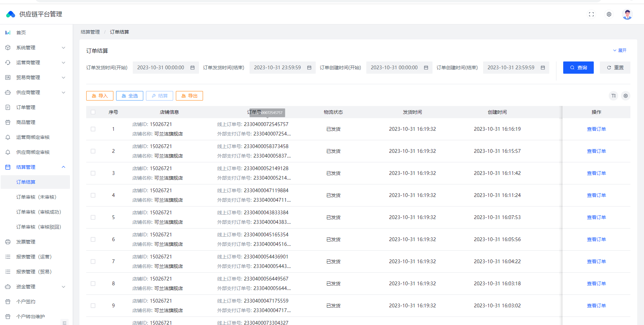Open calendar icon in 订单发货时间(结束) field

click(x=309, y=68)
